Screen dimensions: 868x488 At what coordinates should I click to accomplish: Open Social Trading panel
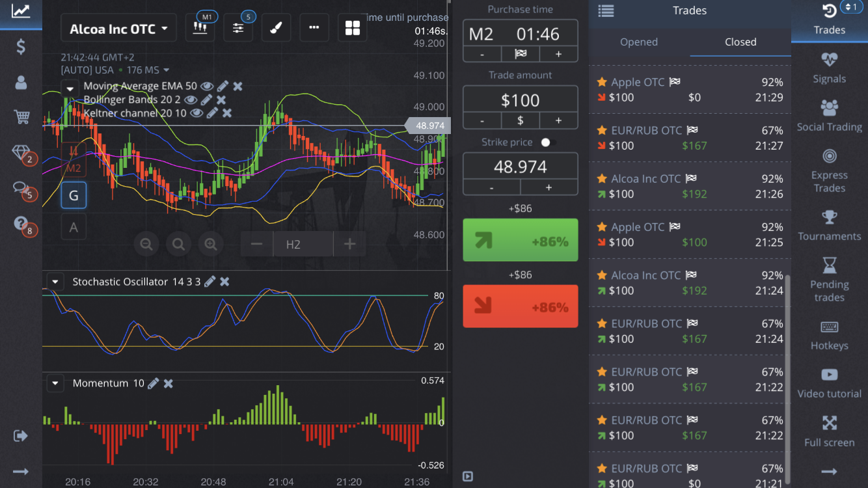pos(830,116)
